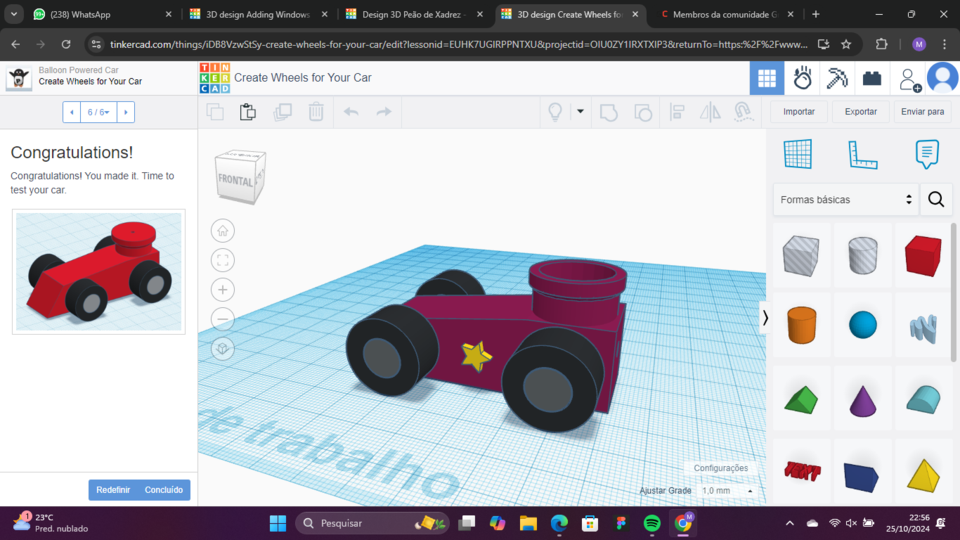Click the shape search magnifier
The image size is (960, 540).
click(x=936, y=200)
